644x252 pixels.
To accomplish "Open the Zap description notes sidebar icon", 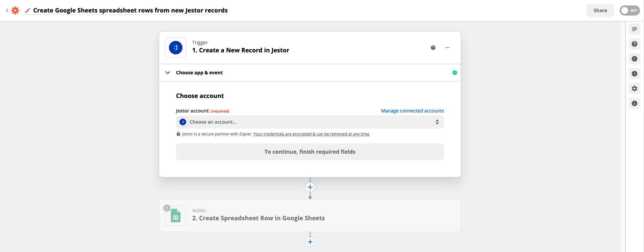I will (x=635, y=29).
